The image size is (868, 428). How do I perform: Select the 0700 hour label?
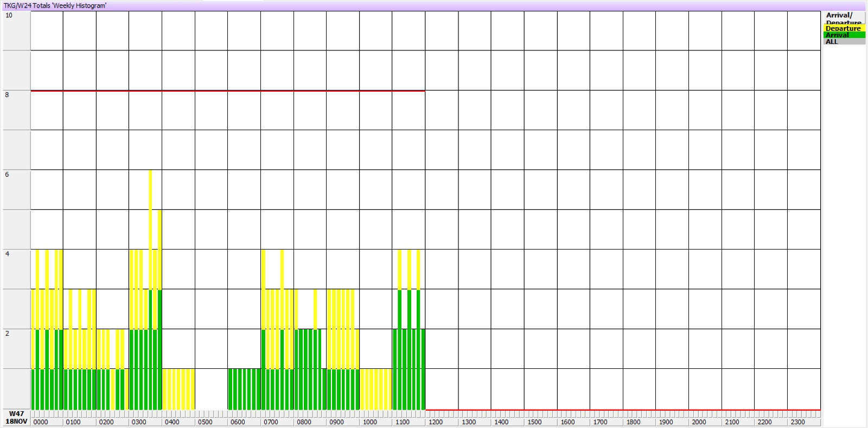(x=271, y=422)
